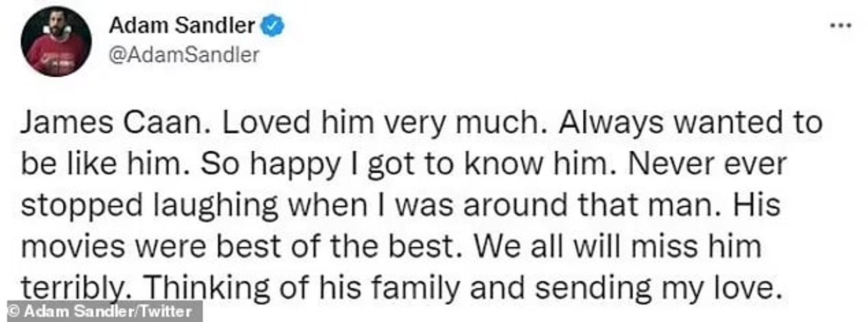This screenshot has height=322, width=868.
Task: Open Adam Sandler's profile picture
Action: 56,42
